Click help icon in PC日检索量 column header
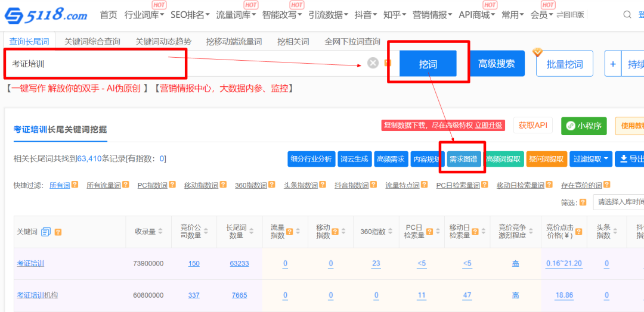 point(429,232)
